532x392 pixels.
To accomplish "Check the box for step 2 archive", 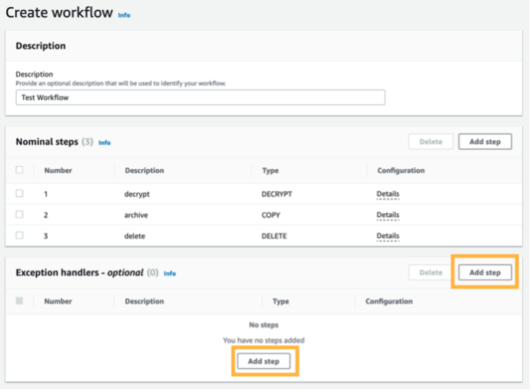I will (20, 215).
